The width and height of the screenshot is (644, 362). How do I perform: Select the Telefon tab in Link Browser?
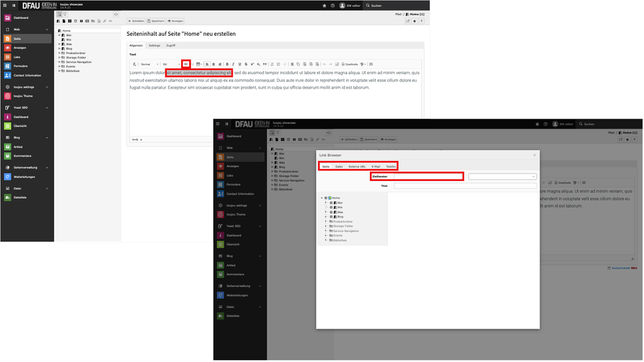(x=391, y=167)
